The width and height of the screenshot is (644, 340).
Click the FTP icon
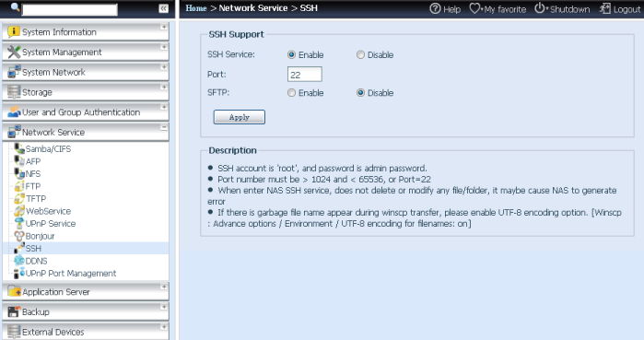click(19, 185)
